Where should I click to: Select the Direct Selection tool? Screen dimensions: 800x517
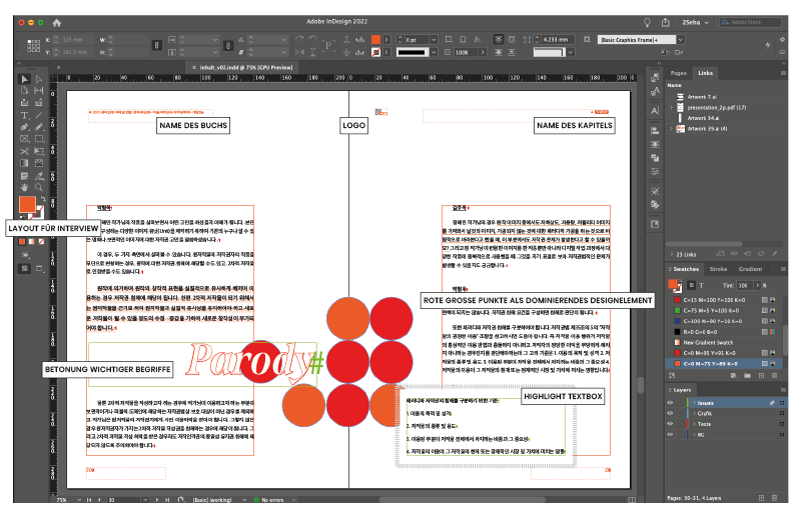pyautogui.click(x=39, y=79)
